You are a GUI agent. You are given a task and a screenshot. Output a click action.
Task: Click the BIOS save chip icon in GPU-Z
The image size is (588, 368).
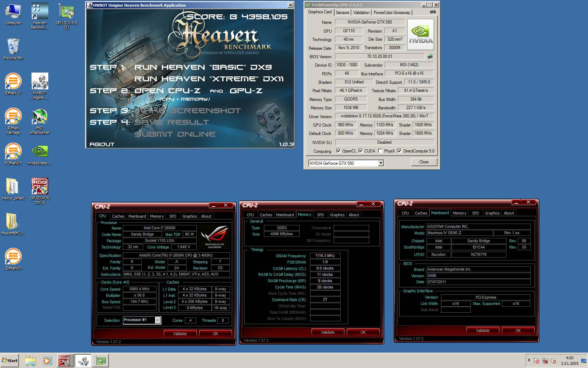coord(430,56)
